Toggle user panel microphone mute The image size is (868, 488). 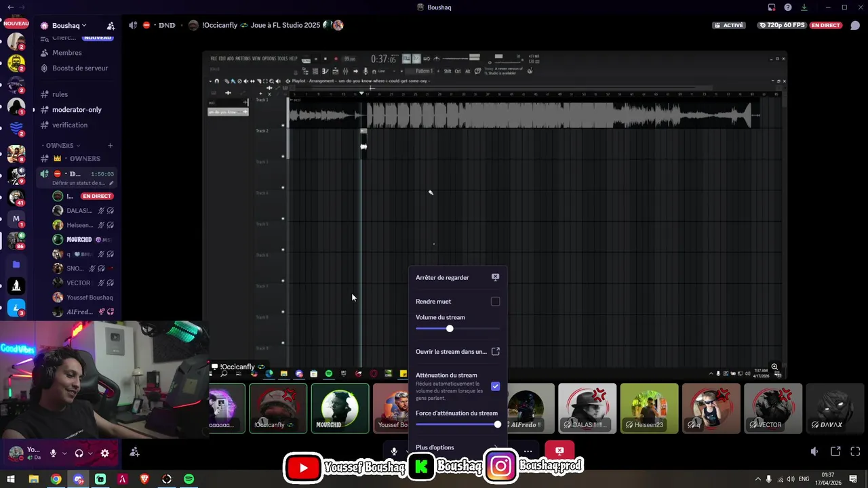coord(53,453)
